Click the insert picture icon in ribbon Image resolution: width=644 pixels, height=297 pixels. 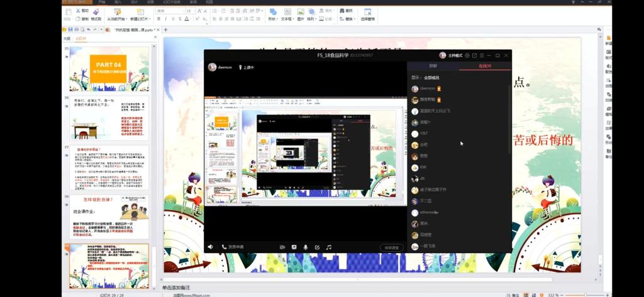coord(301,12)
